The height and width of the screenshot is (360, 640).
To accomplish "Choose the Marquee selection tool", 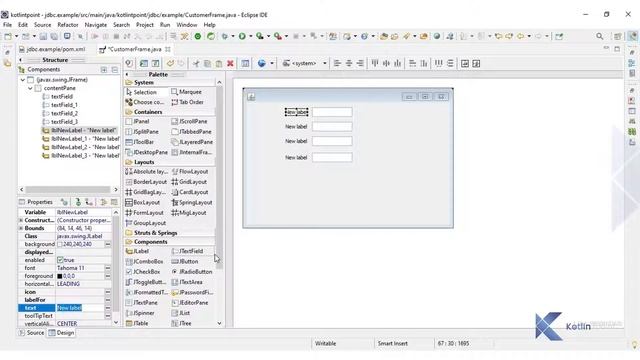I will point(187,92).
